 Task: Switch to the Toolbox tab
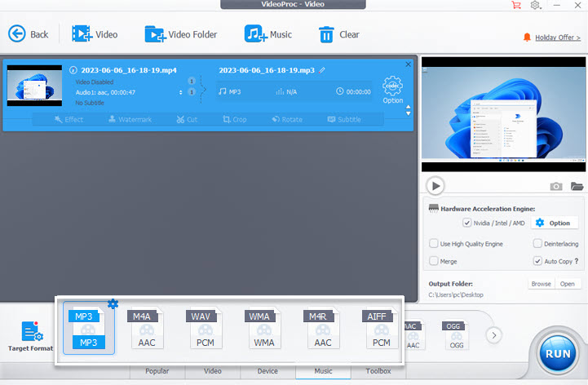[378, 371]
